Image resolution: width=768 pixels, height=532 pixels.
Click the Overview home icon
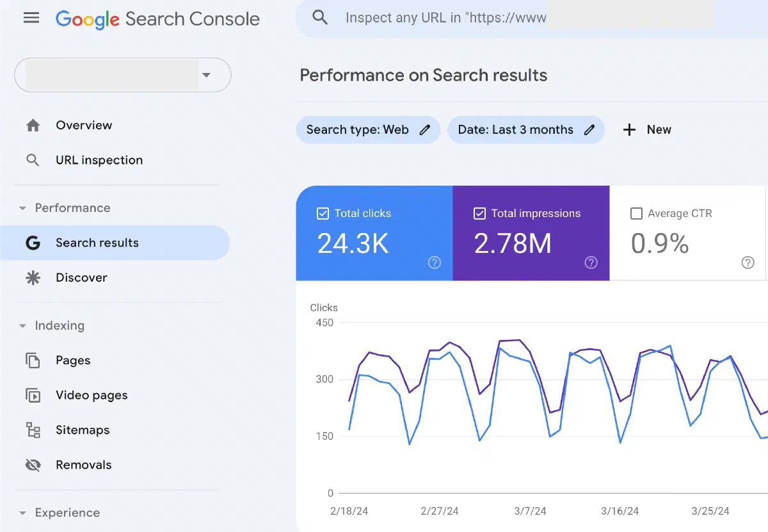pos(33,125)
